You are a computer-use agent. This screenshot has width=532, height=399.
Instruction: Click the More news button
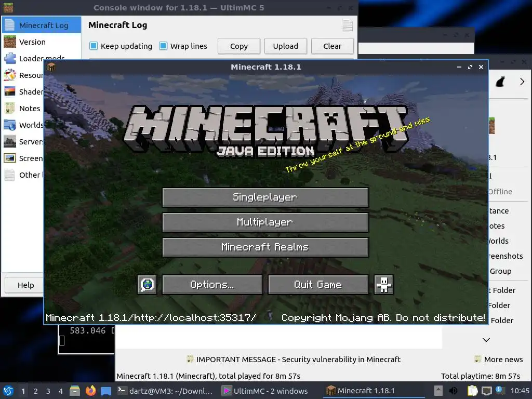pyautogui.click(x=498, y=360)
